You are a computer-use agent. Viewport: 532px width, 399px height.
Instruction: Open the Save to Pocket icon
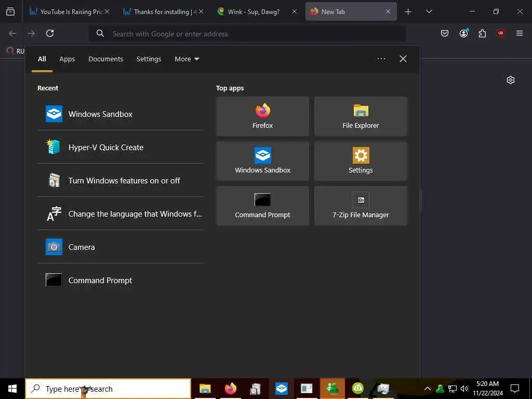click(x=445, y=33)
